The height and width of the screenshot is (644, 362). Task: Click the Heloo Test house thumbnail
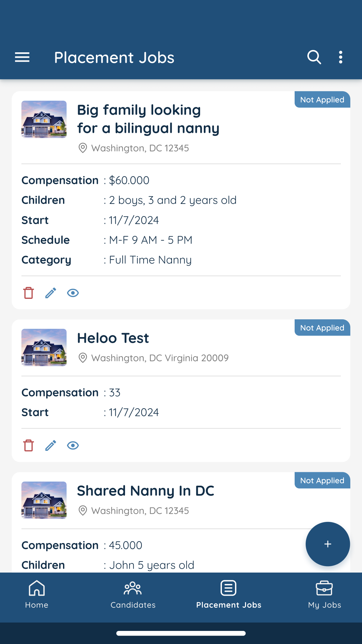[x=44, y=347]
